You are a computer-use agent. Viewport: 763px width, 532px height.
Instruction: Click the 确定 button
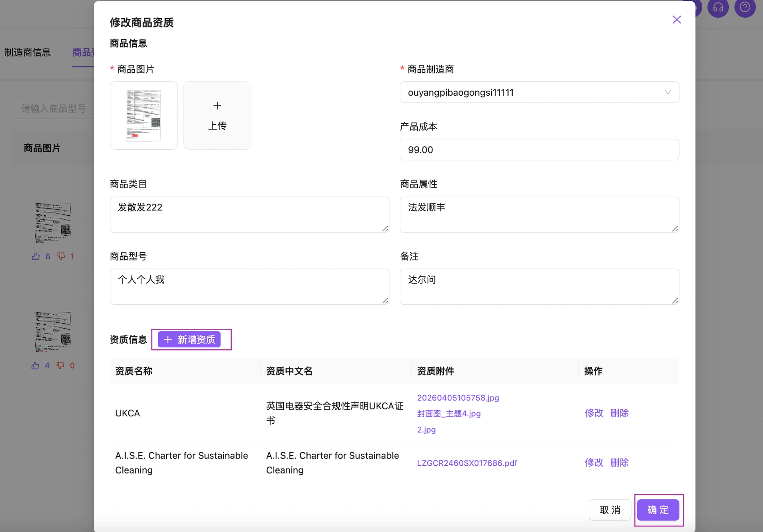[658, 510]
